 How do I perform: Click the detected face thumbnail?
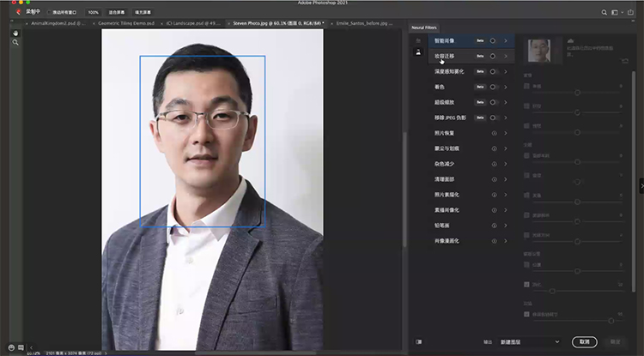coord(539,51)
